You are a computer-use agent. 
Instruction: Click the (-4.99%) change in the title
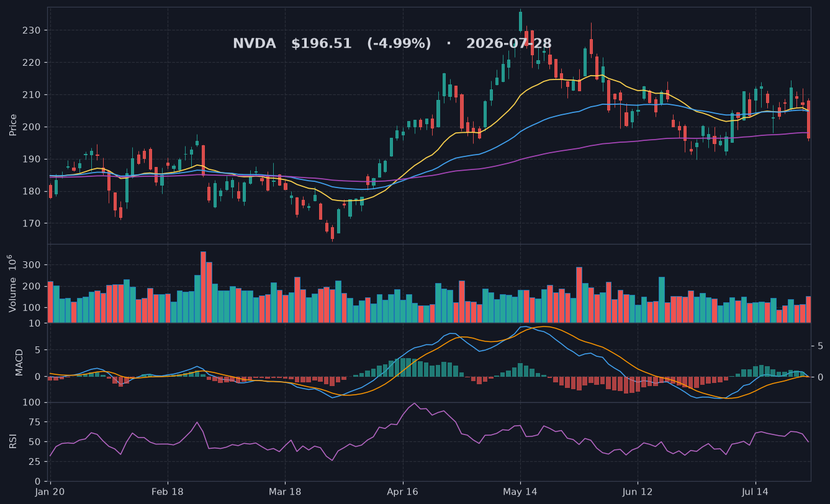399,44
